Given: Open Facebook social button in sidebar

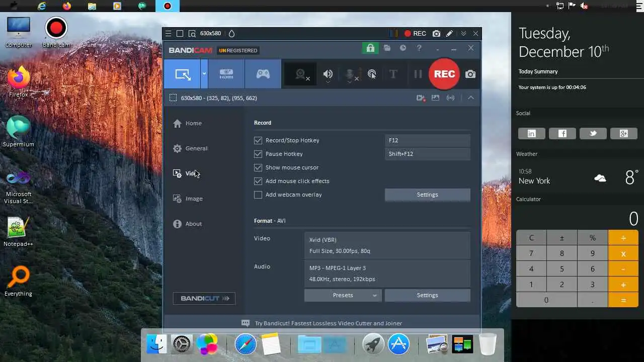Looking at the screenshot, I should tap(562, 133).
